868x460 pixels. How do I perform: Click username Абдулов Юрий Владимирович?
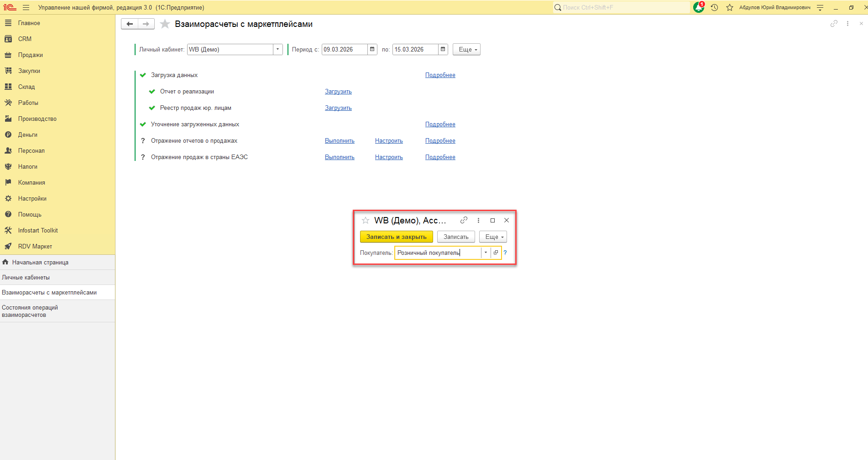coord(775,7)
